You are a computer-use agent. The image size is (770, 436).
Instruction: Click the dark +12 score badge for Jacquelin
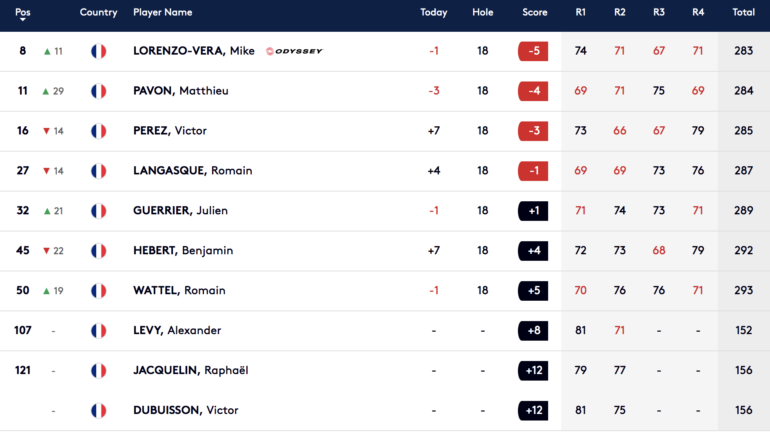point(533,370)
